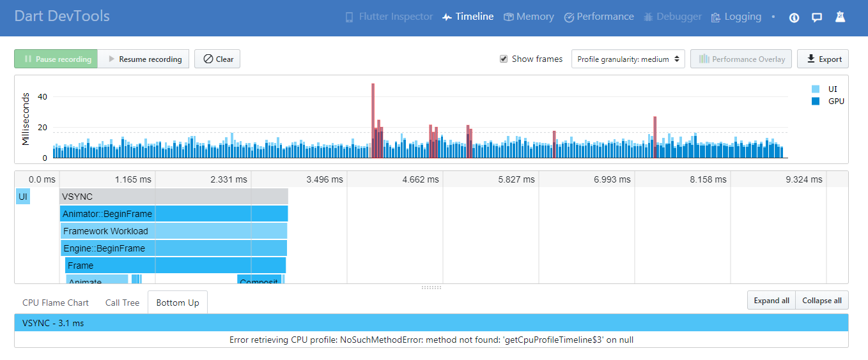Click Collapse all button
The image size is (868, 360).
point(822,301)
